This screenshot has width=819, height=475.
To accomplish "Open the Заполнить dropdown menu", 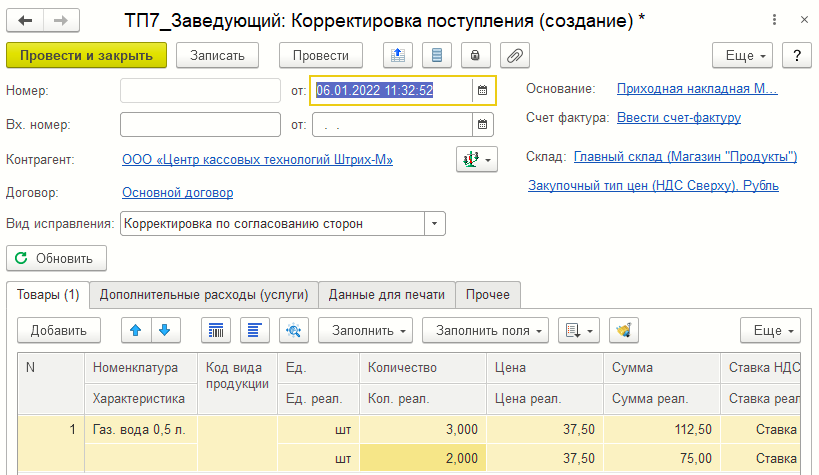I will 365,329.
